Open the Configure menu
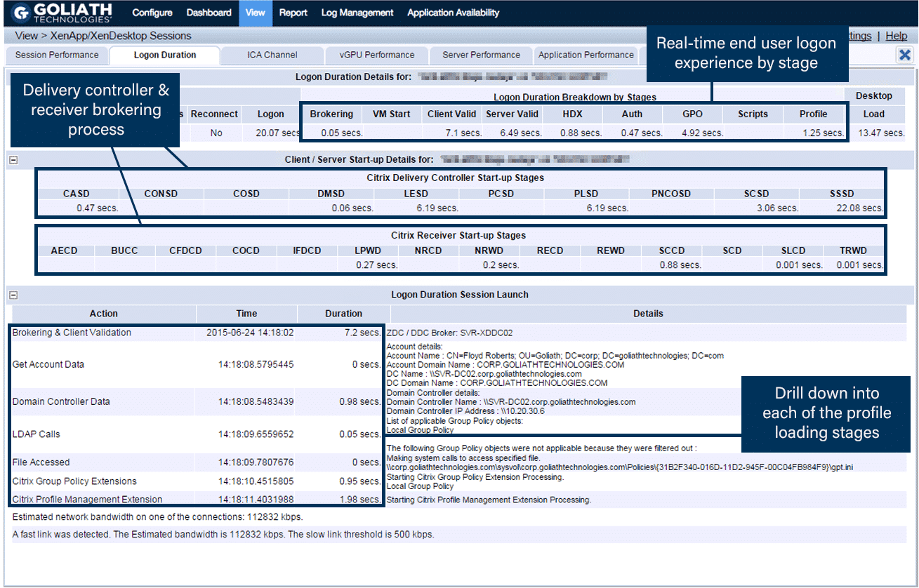 [x=152, y=13]
